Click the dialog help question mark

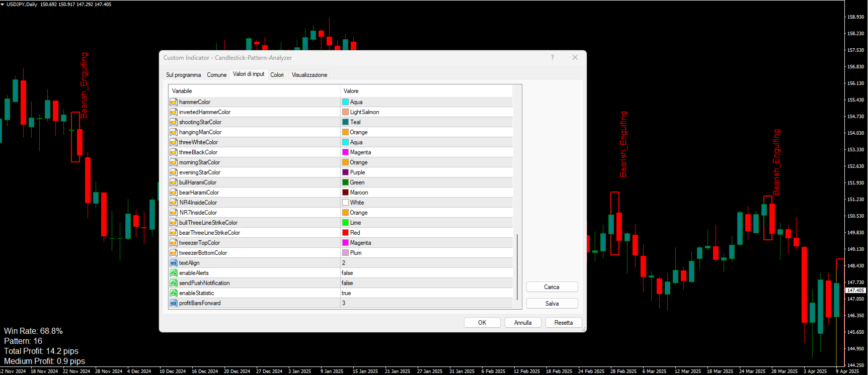point(553,57)
